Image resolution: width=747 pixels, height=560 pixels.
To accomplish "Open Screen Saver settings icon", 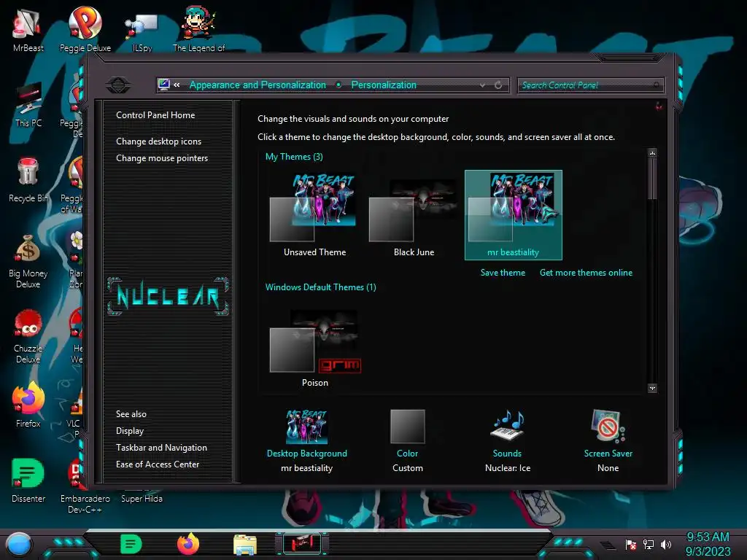I will coord(608,426).
